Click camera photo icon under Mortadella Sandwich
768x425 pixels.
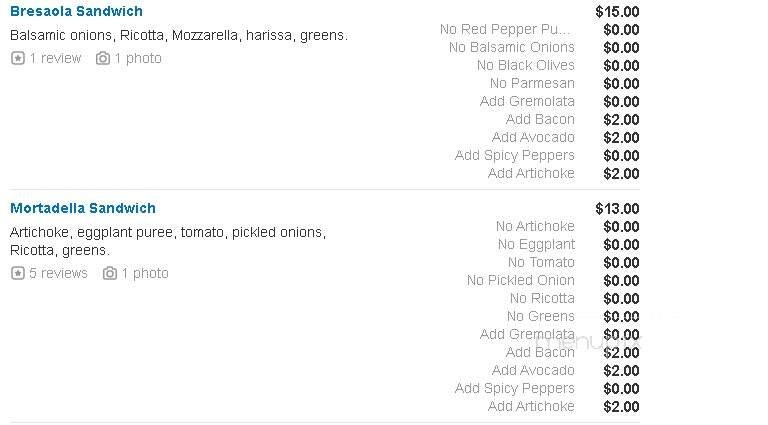click(110, 273)
